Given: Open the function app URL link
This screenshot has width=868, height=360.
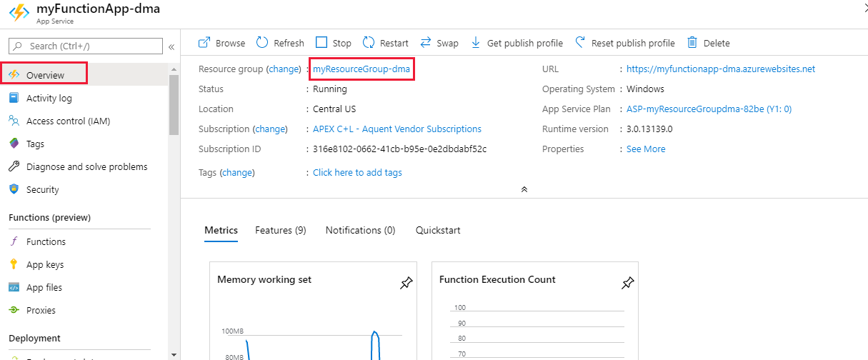Looking at the screenshot, I should click(720, 69).
